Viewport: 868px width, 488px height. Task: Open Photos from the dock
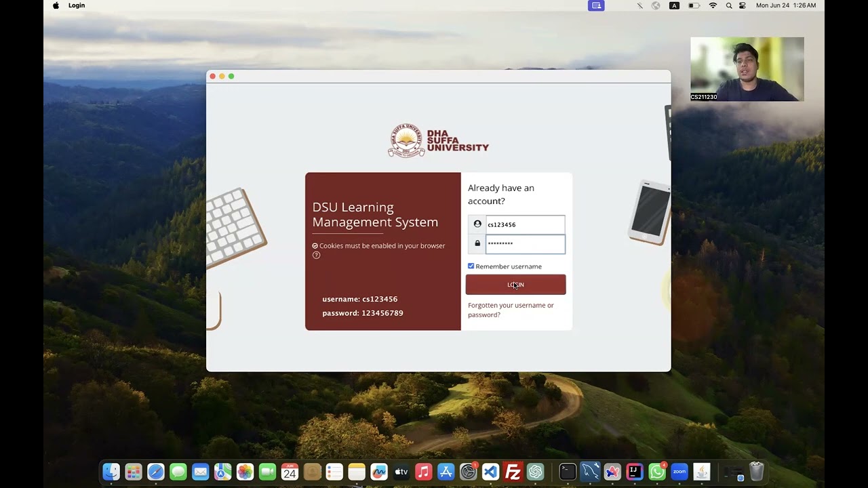(x=245, y=472)
